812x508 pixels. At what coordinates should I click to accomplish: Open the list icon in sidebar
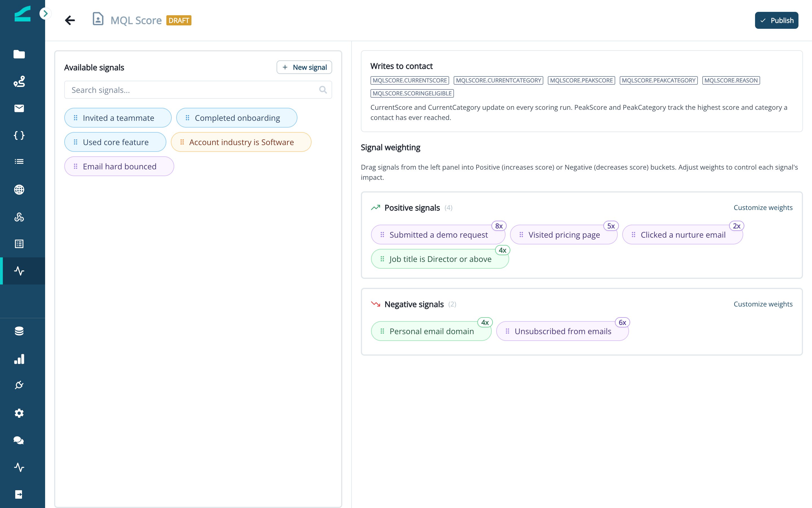pos(19,162)
